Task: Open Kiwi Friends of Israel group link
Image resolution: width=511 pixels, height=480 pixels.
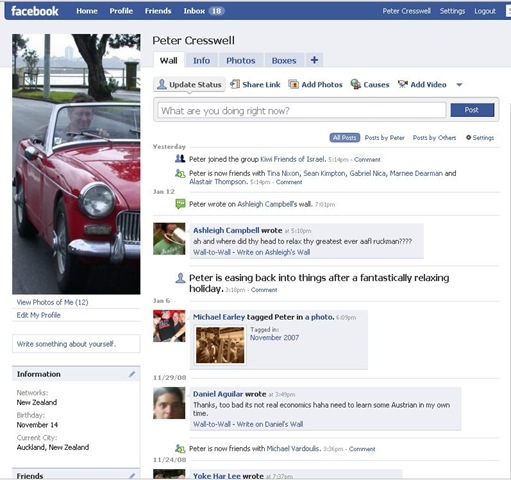Action: [x=293, y=159]
